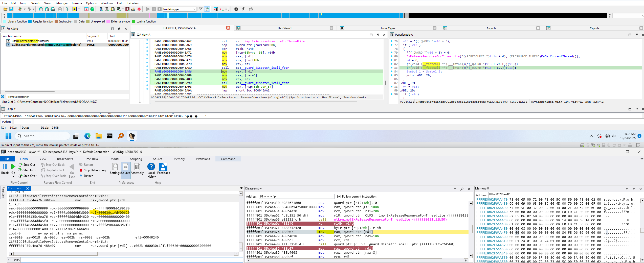The height and width of the screenshot is (263, 644).
Task: Click the lightning bolt icon in IDA toolbar
Action: point(243,9)
